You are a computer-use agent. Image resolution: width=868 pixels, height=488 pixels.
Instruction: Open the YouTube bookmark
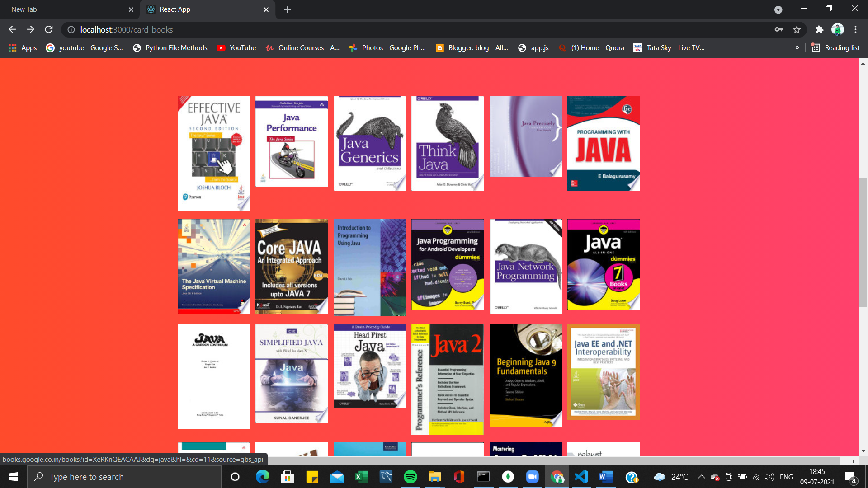tap(236, 47)
